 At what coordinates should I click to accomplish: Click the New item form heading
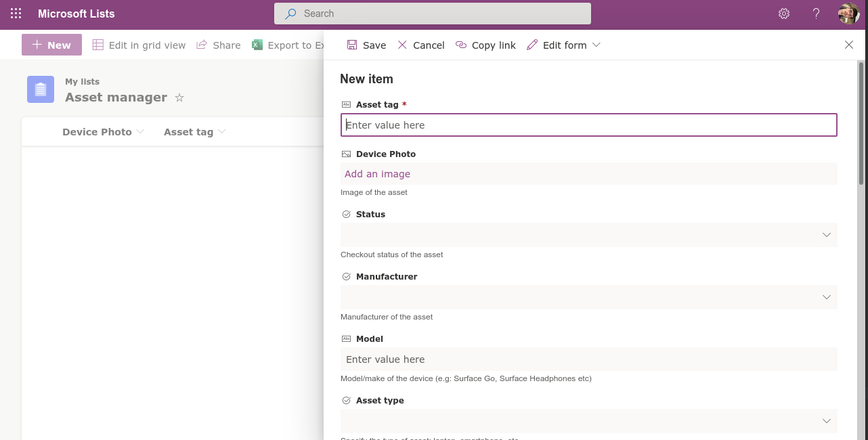click(366, 79)
